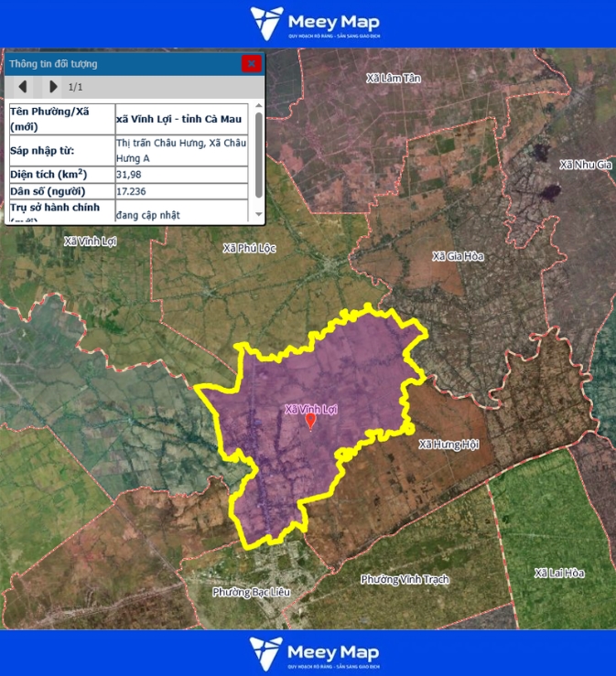Click the next object arrow in info panel
616x676 pixels.
click(53, 87)
